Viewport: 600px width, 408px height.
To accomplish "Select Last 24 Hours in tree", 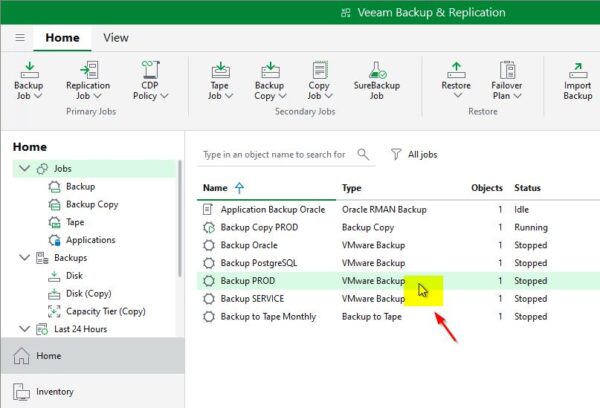I will coord(72,329).
